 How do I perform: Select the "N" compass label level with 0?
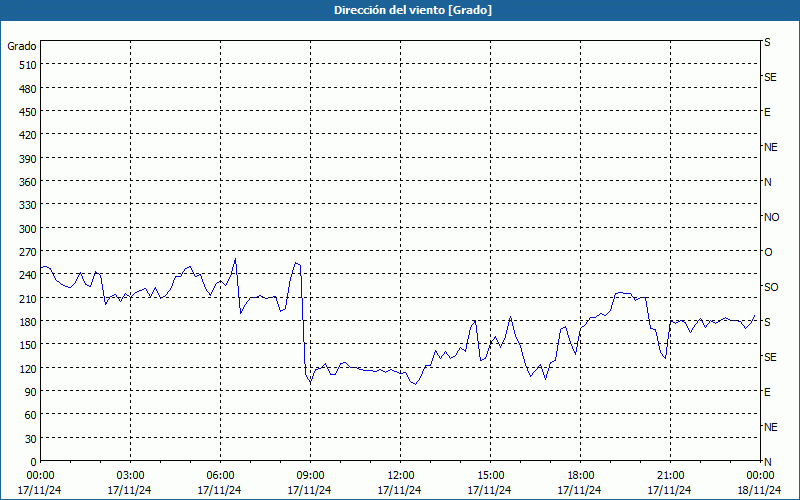[767, 462]
